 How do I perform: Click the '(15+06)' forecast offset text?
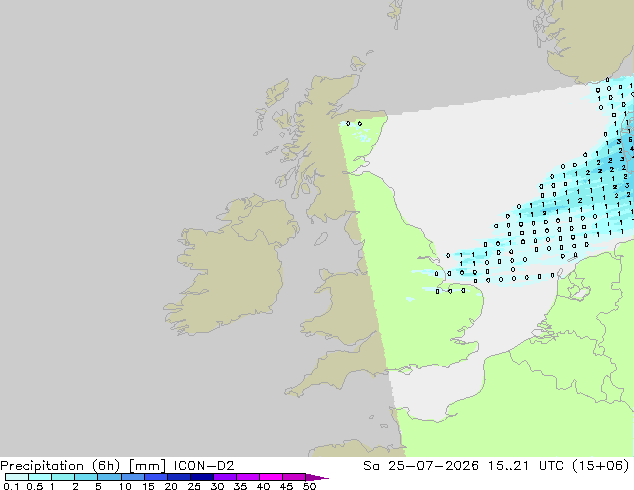pos(601,466)
